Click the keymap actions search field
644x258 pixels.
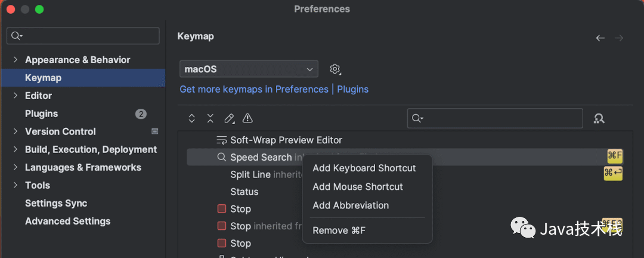495,118
